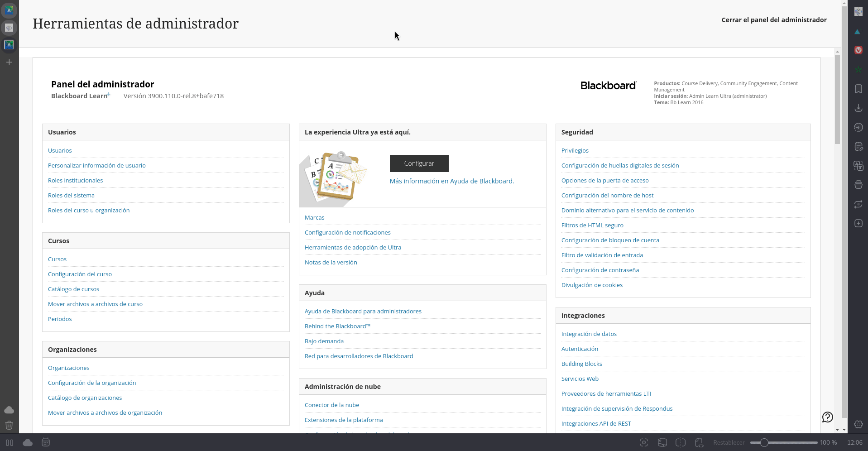The height and width of the screenshot is (451, 868).
Task: Open the Bookmarks panel icon
Action: [858, 89]
